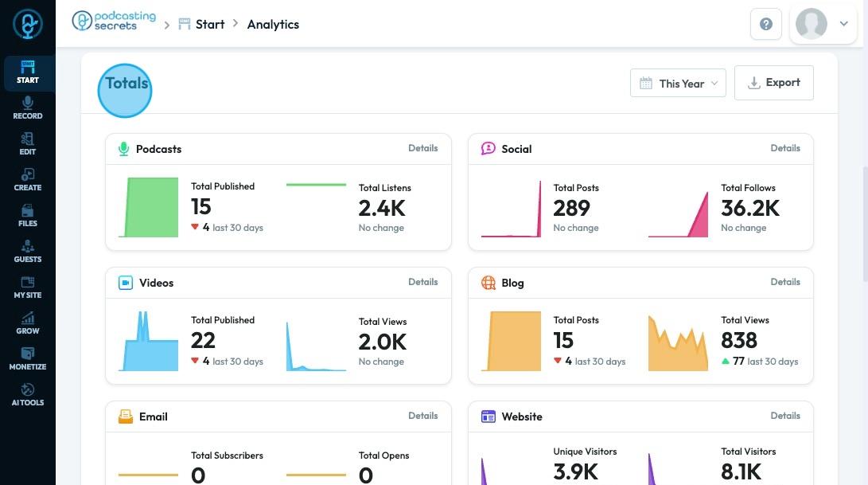
Task: Open Details for the Podcasts card
Action: coord(423,148)
